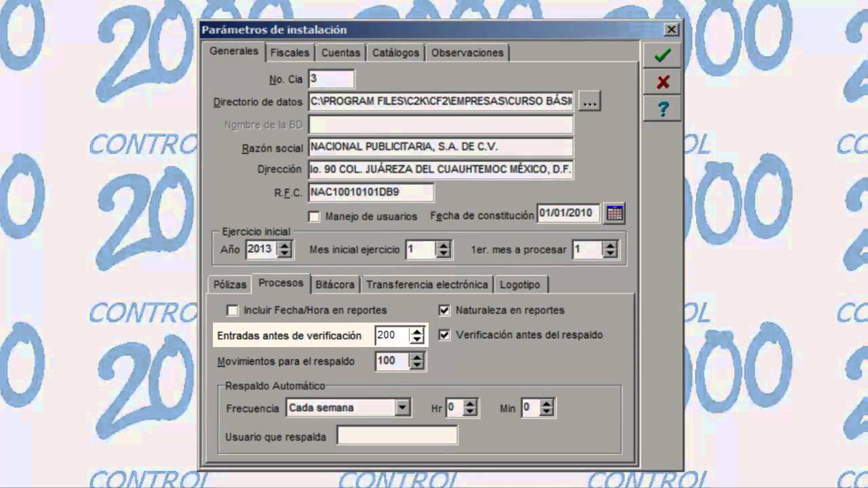Click the 1er. mes a procesar value field
868x488 pixels.
(x=588, y=249)
